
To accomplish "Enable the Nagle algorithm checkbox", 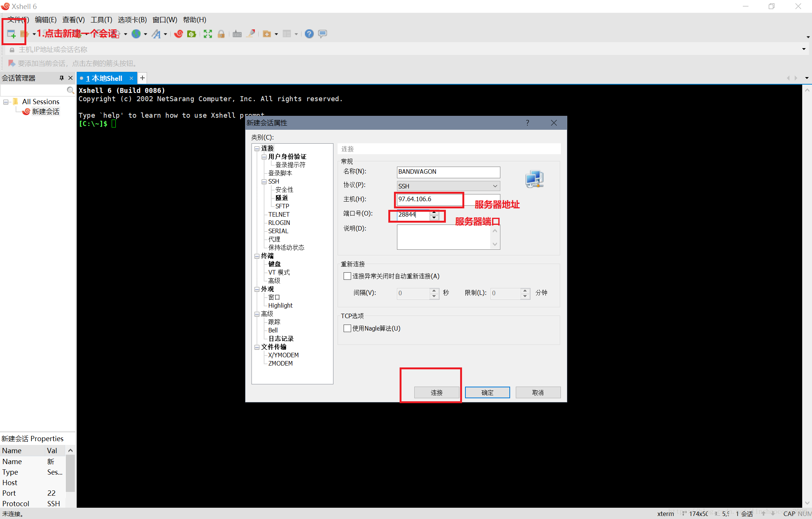I will pyautogui.click(x=347, y=328).
